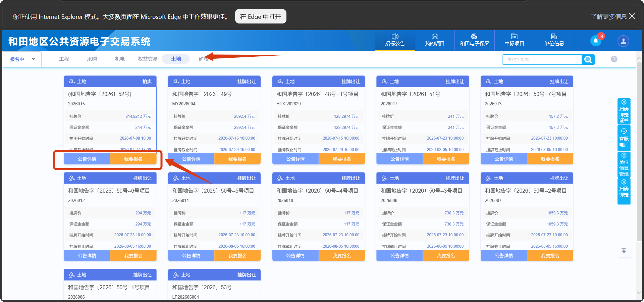This screenshot has height=302, width=644.
Task: Click 我要报名 for 51号 card
Action: tap(446, 159)
